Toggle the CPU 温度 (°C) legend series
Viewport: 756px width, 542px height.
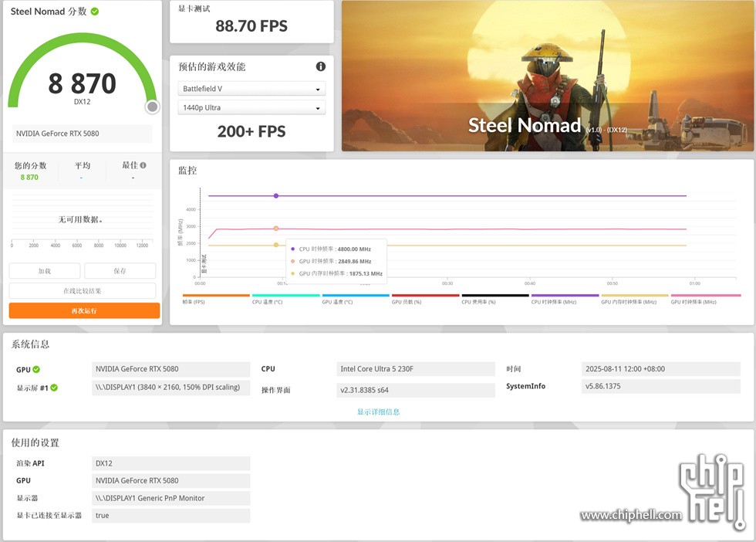(286, 299)
